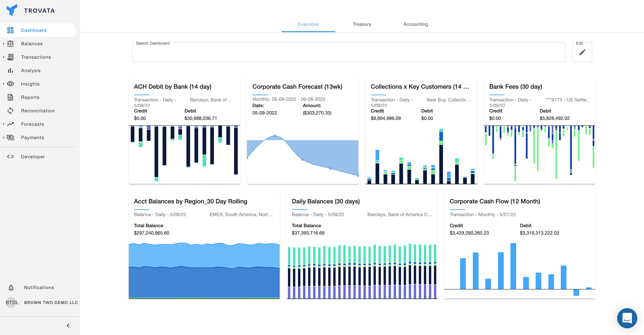Click the Edit pencil button
Viewport: 644px width, 335px height.
(x=582, y=52)
